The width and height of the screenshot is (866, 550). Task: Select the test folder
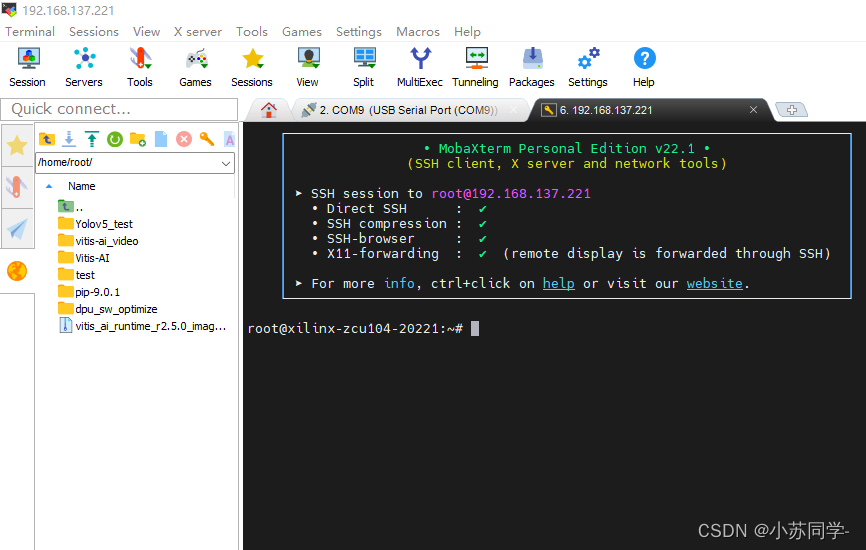pyautogui.click(x=77, y=275)
